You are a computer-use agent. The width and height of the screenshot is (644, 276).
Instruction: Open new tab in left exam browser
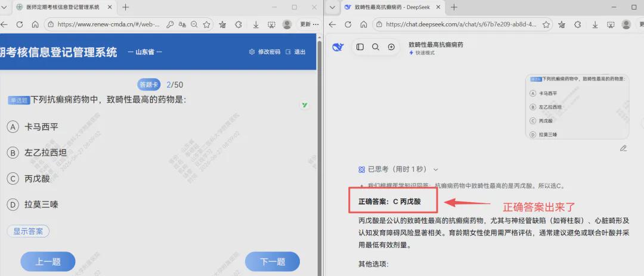(x=126, y=7)
